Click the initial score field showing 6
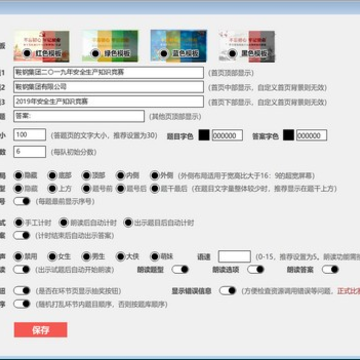 point(30,152)
